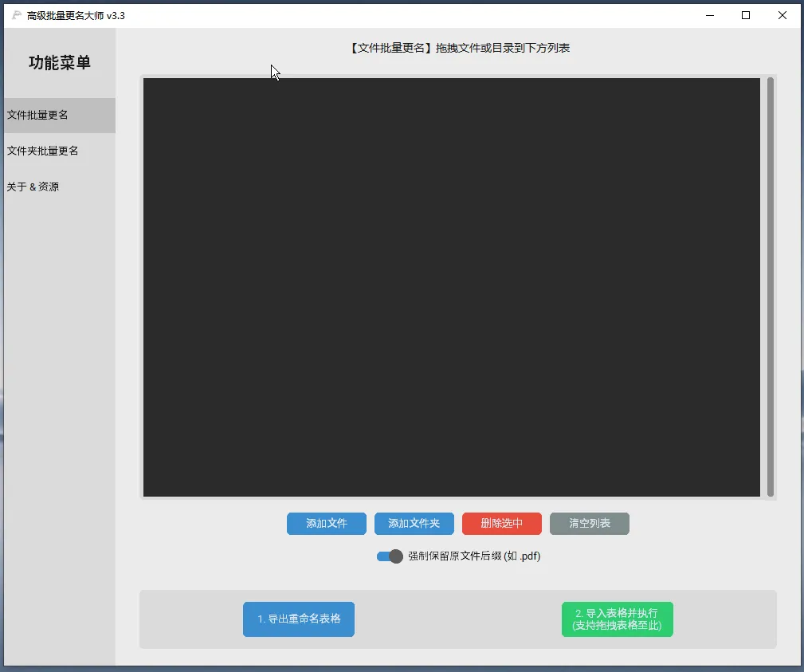The height and width of the screenshot is (672, 804).
Task: Close the 高级批量更名大师 window
Action: click(x=782, y=15)
